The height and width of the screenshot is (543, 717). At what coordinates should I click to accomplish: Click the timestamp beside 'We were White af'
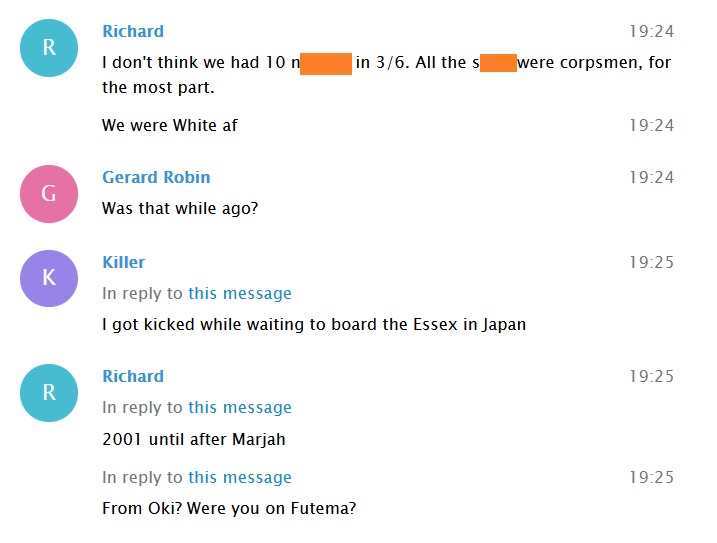coord(652,125)
